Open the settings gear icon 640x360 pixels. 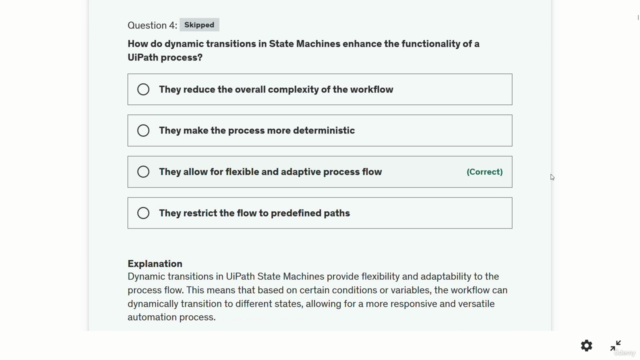(587, 346)
